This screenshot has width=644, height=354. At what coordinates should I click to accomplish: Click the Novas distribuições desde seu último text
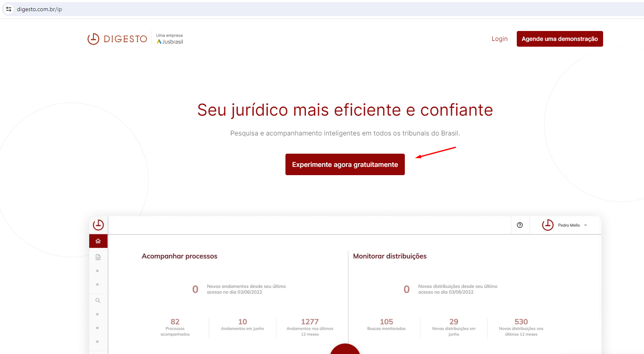click(458, 289)
